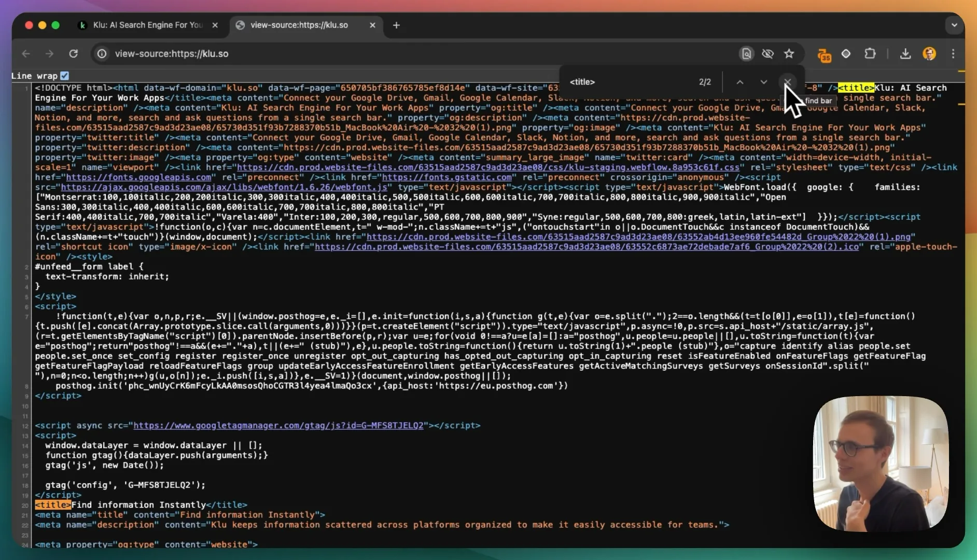Click the macOS green fullscreen window button
This screenshot has width=977, height=560.
[x=55, y=25]
